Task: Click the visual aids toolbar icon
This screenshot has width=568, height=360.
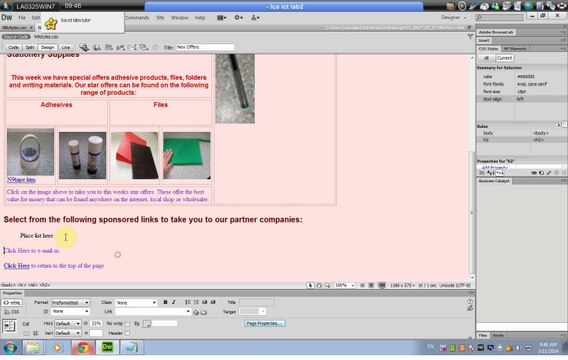Action: (144, 47)
